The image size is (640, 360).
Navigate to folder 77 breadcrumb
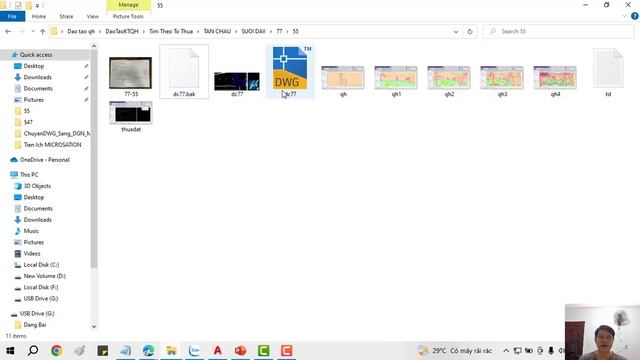pyautogui.click(x=279, y=31)
